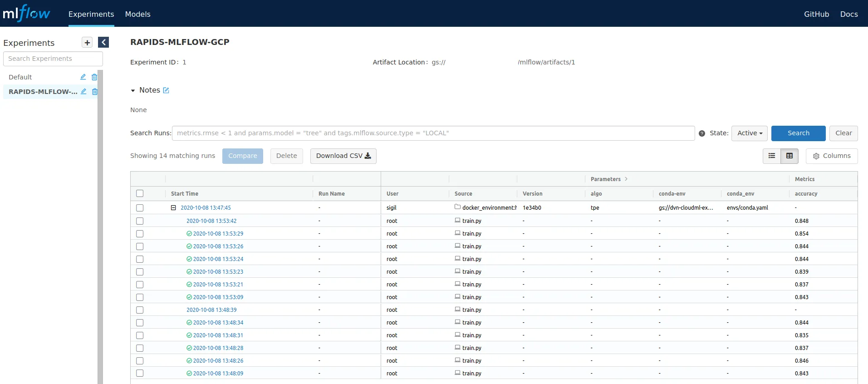Rename the RAPIDS-MLFLOW experiment pencil icon
Image resolution: width=868 pixels, height=384 pixels.
click(x=83, y=91)
